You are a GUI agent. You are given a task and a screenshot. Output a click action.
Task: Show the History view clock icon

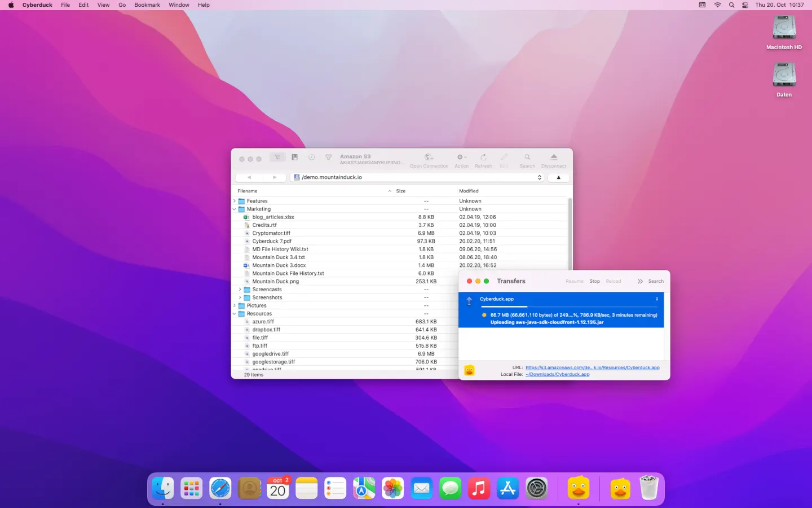(311, 157)
